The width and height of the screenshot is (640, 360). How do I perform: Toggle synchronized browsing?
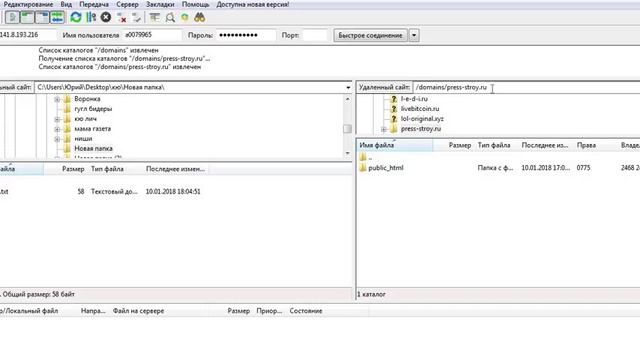[185, 17]
